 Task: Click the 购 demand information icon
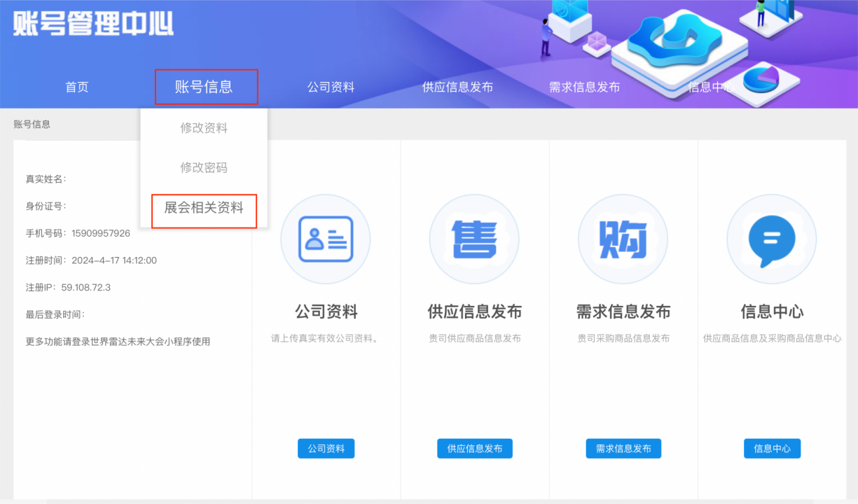pos(623,239)
